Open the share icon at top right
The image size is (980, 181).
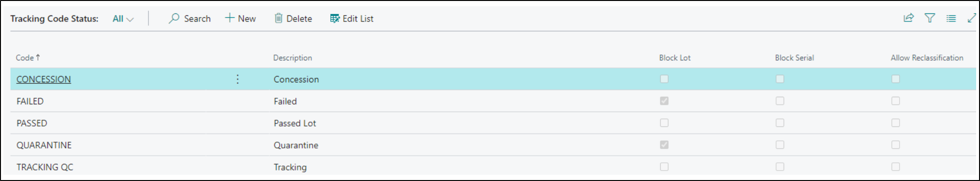pyautogui.click(x=908, y=18)
